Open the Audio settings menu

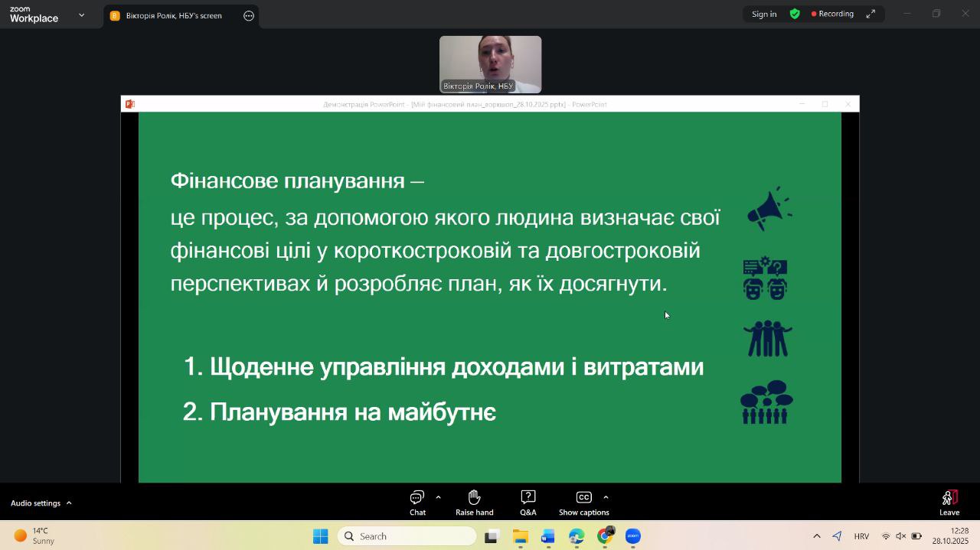41,503
